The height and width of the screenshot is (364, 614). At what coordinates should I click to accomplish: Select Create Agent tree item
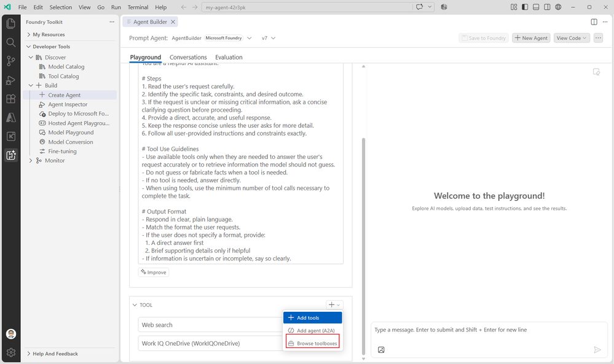pos(70,95)
